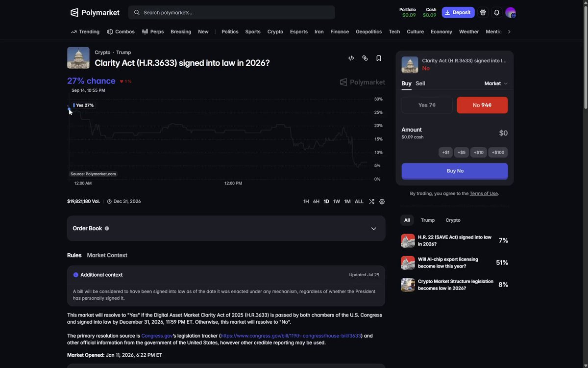The height and width of the screenshot is (368, 588).
Task: Open the AI-chip export licensing market
Action: [455, 263]
